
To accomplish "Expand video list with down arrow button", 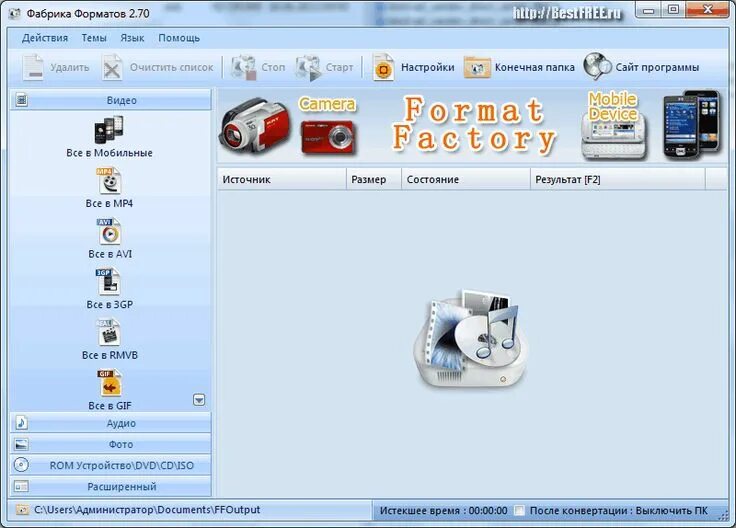I will (x=199, y=400).
